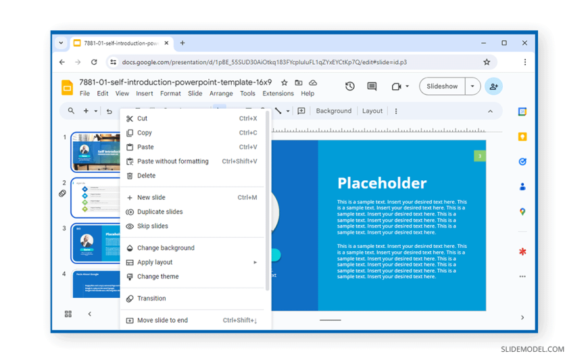Open the toolbar three-dot more options

[x=396, y=111]
